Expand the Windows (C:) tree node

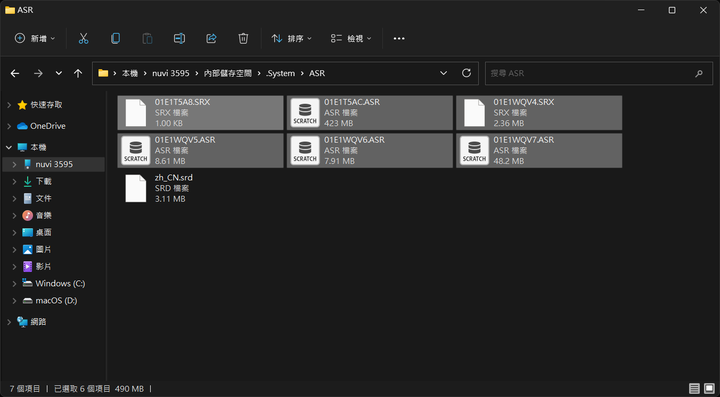pos(14,284)
